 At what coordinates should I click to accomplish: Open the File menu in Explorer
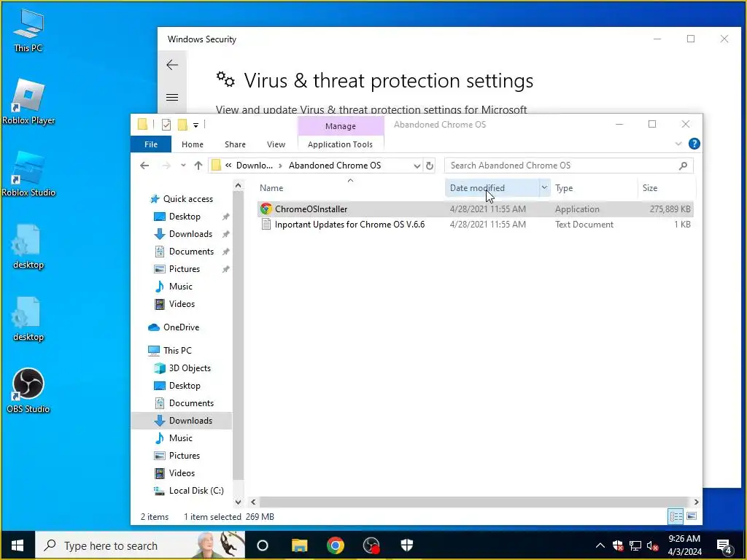point(150,144)
